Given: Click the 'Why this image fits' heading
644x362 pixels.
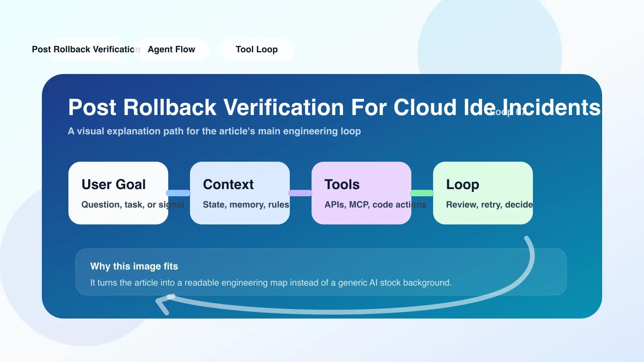Looking at the screenshot, I should pos(134,266).
